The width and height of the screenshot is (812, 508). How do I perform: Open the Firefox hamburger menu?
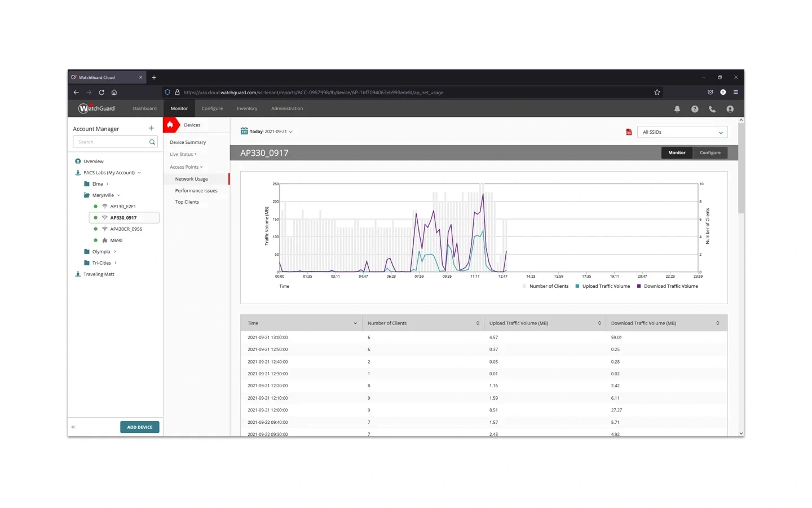pos(736,92)
